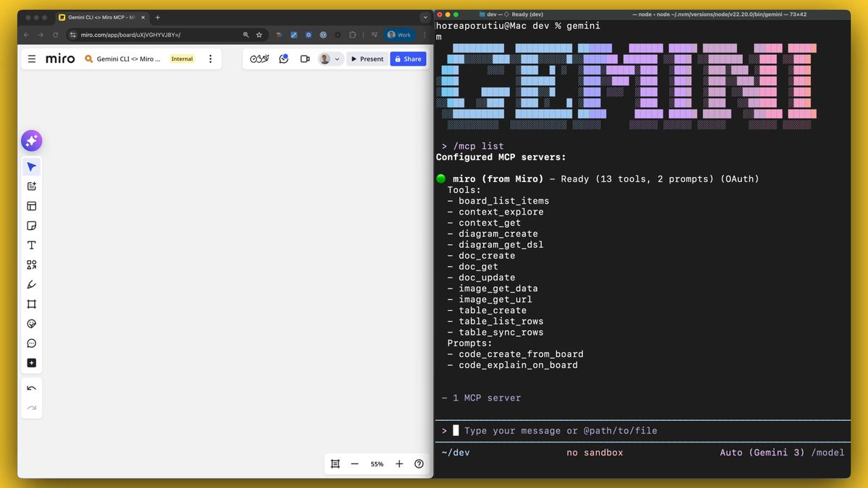Image resolution: width=868 pixels, height=488 pixels.
Task: Open the Miro templates tool
Action: click(32, 206)
